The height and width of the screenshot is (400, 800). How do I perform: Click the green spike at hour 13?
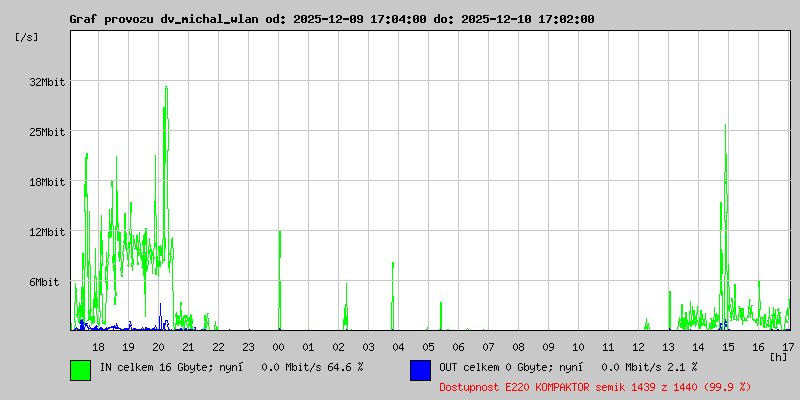(x=670, y=310)
